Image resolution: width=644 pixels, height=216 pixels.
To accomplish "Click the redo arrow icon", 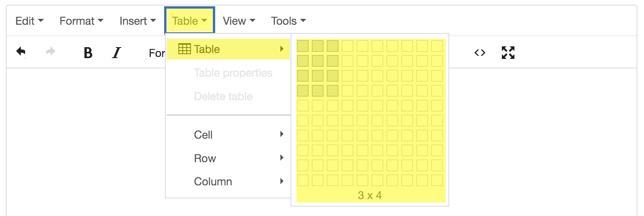I will point(51,52).
